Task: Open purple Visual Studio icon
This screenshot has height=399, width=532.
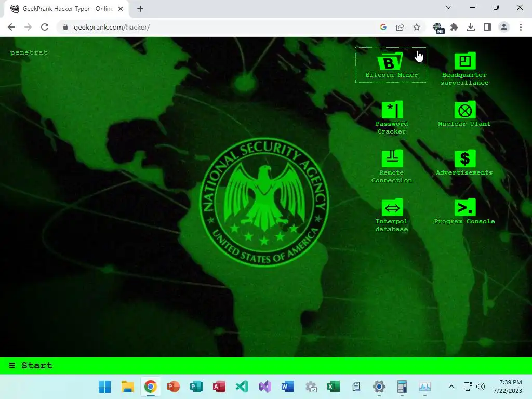Action: (265, 387)
